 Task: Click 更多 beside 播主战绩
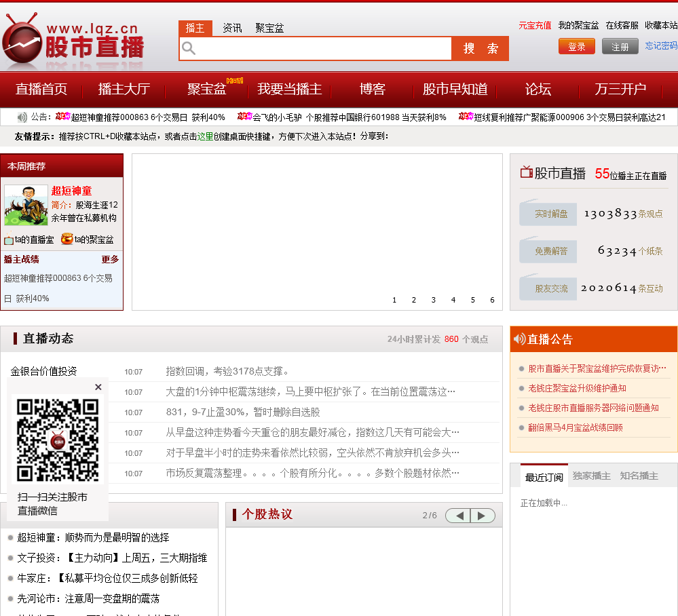(110, 259)
